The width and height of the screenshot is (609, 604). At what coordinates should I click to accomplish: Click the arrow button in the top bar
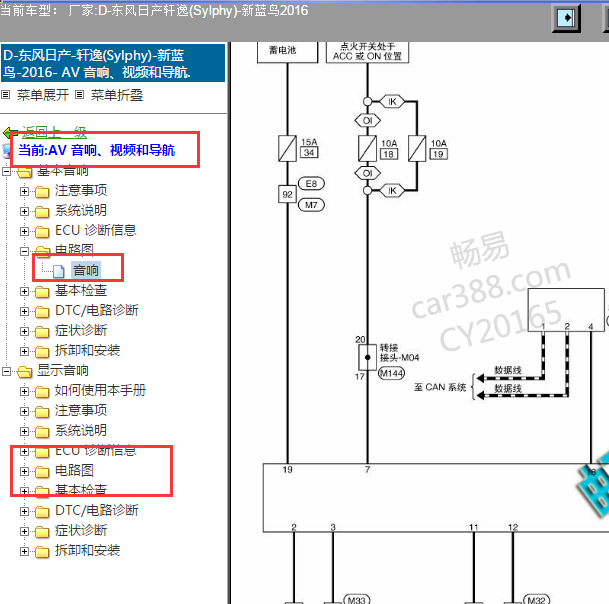(566, 18)
